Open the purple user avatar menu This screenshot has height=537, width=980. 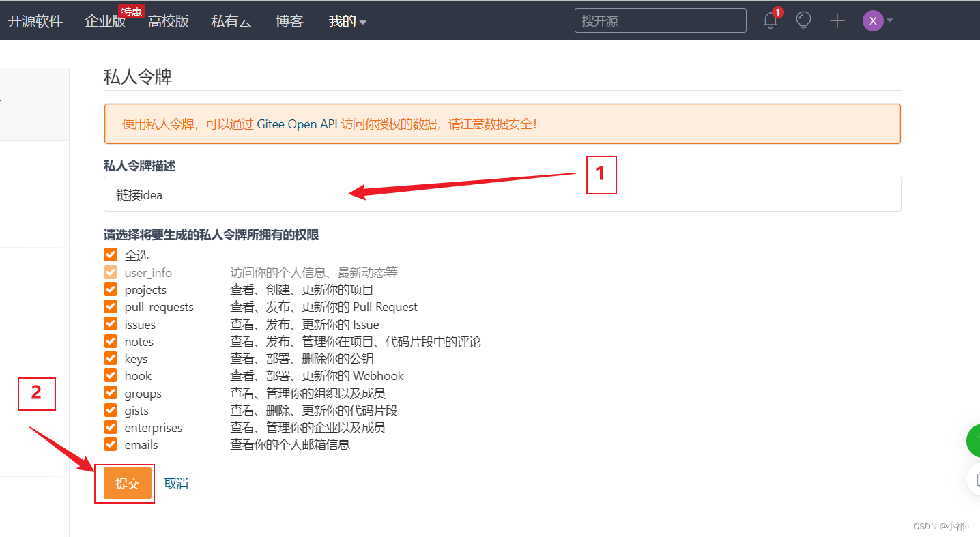click(873, 20)
